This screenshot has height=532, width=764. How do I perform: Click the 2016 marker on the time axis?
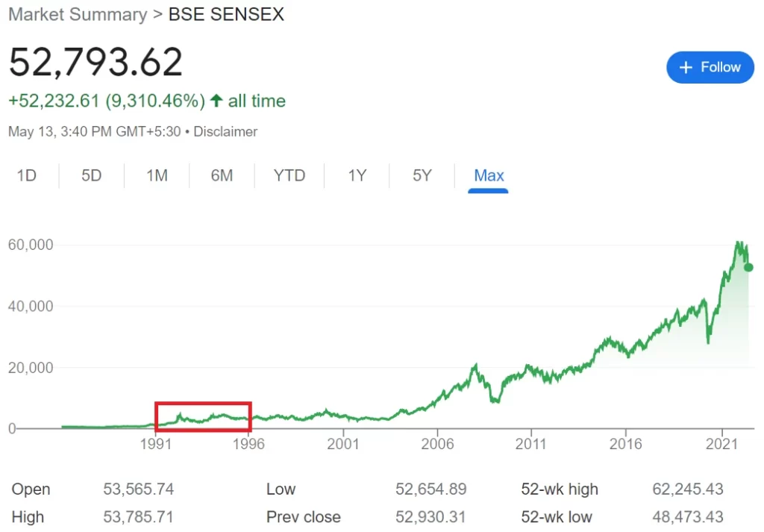(x=626, y=444)
